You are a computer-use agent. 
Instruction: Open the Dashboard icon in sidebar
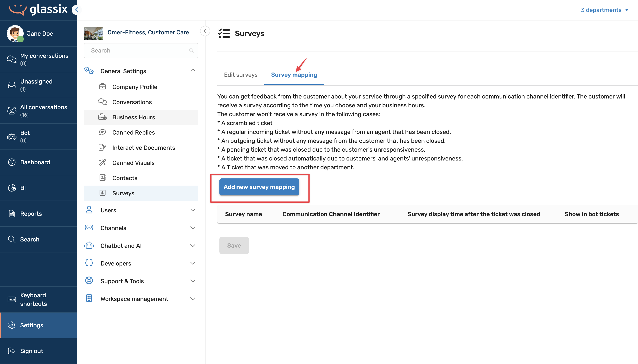click(12, 162)
